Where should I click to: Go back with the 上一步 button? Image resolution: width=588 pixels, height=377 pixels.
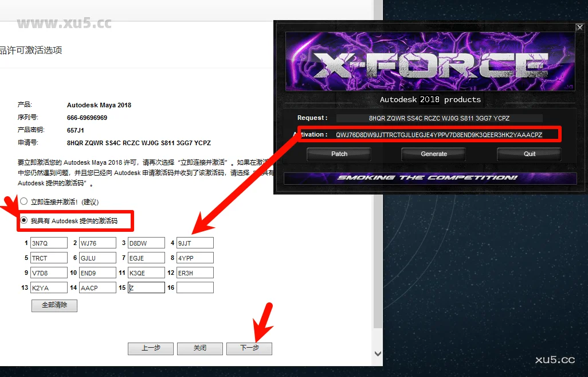pyautogui.click(x=151, y=348)
